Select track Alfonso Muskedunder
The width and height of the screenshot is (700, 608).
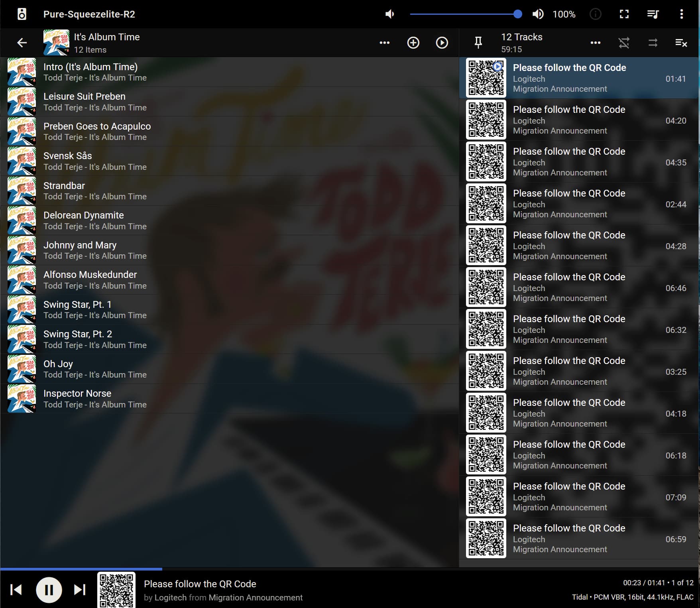[230, 280]
